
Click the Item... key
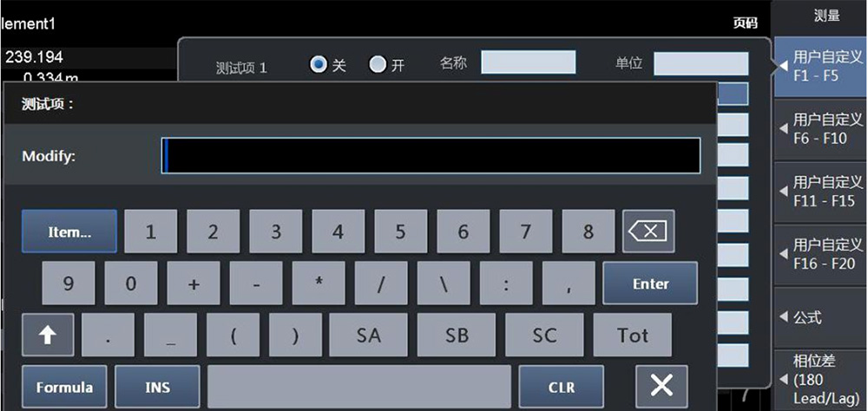69,232
